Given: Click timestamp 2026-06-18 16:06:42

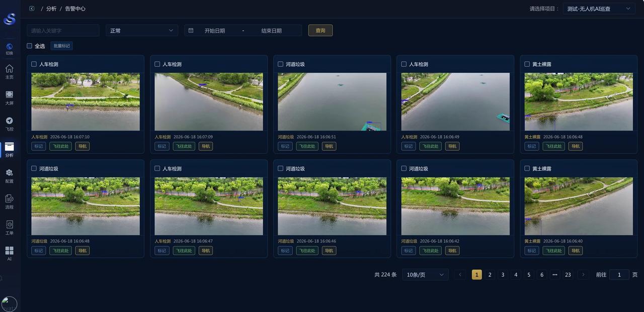Looking at the screenshot, I should pyautogui.click(x=439, y=241).
